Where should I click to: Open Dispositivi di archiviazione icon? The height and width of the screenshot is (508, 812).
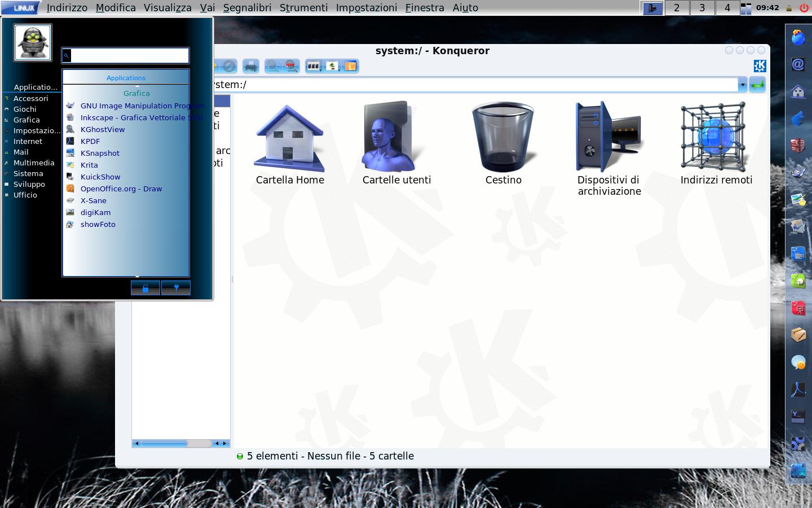(609, 149)
